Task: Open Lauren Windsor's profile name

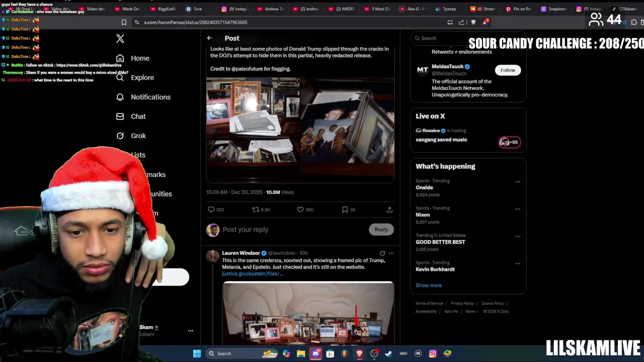Action: coord(241,253)
